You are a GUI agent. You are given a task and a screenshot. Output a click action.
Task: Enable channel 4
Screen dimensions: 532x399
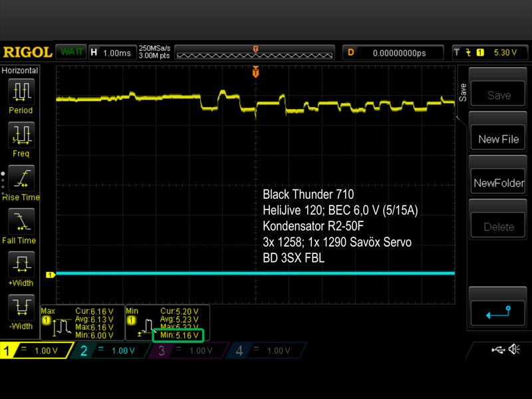[267, 350]
